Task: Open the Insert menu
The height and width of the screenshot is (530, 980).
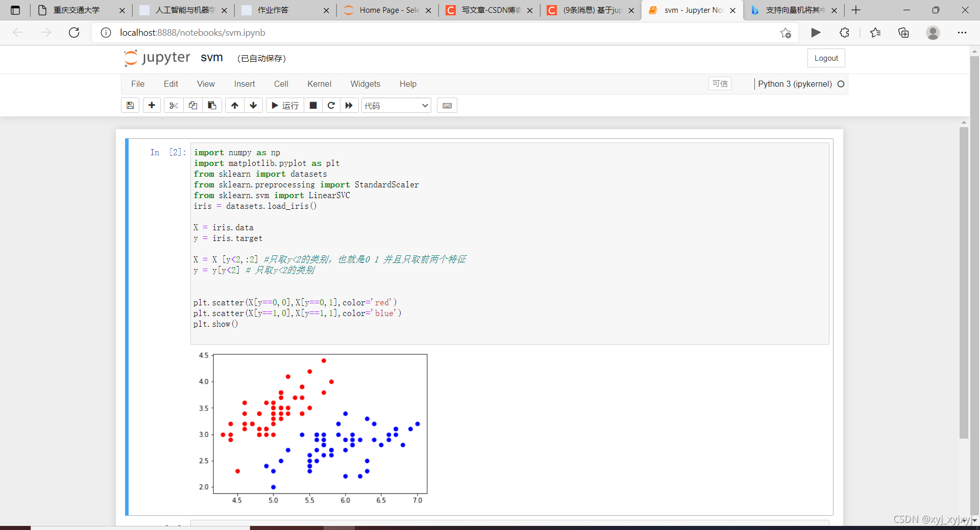Action: click(x=244, y=84)
